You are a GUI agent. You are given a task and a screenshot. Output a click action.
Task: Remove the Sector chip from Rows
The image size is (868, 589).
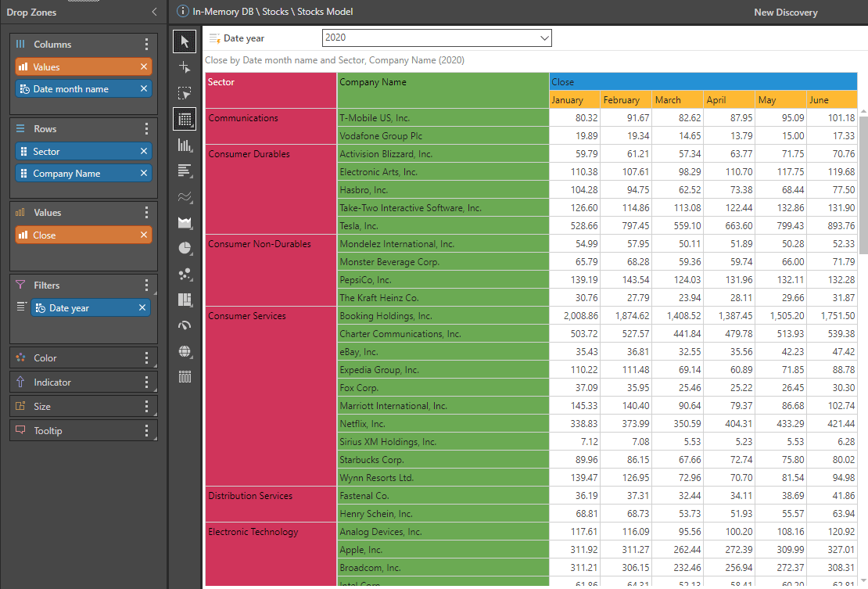pyautogui.click(x=144, y=151)
